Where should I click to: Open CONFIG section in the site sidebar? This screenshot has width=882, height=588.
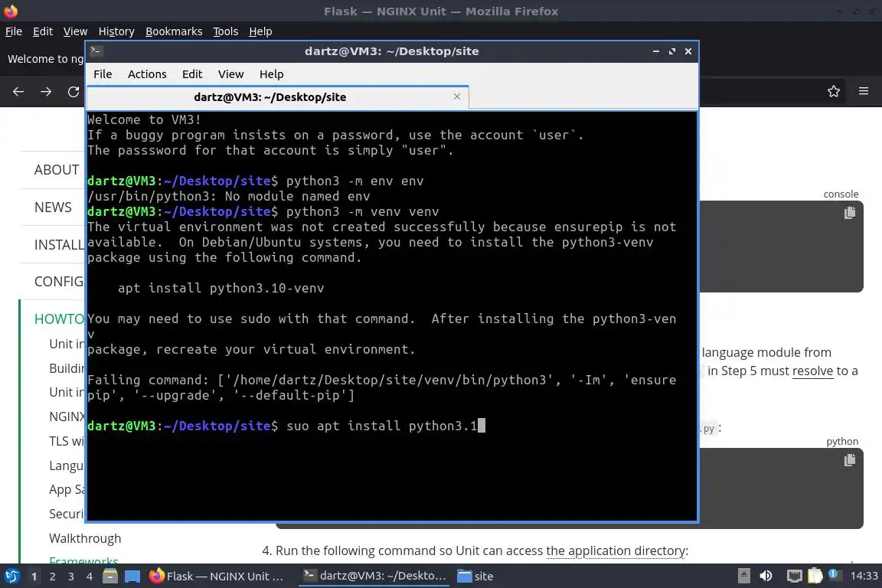(58, 281)
